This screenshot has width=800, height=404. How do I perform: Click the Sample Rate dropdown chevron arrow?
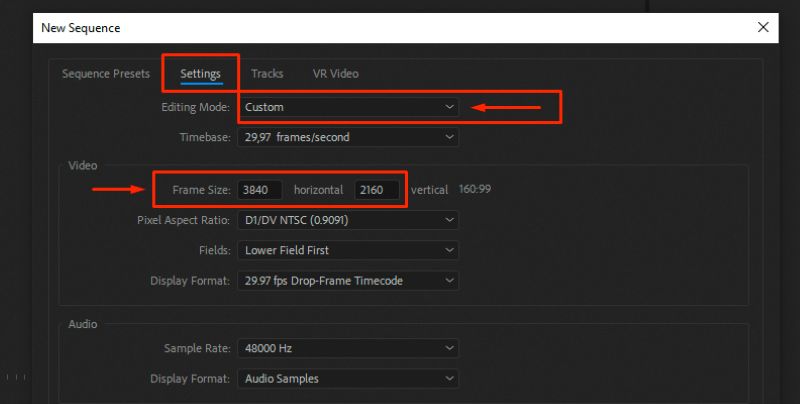point(449,348)
